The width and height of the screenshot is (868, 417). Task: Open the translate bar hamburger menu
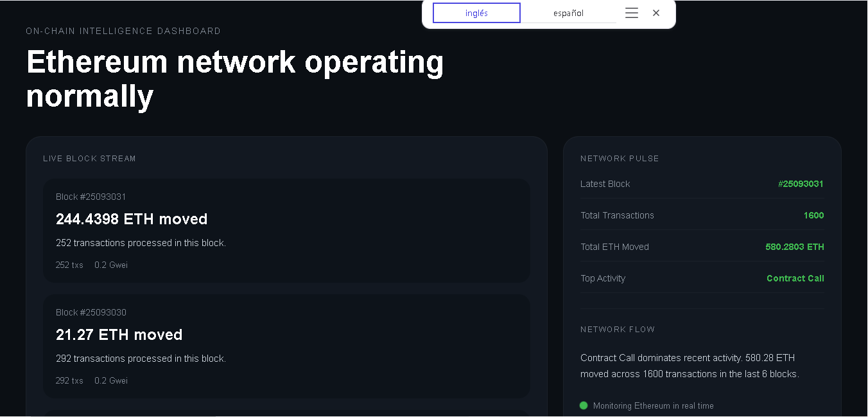pos(632,13)
